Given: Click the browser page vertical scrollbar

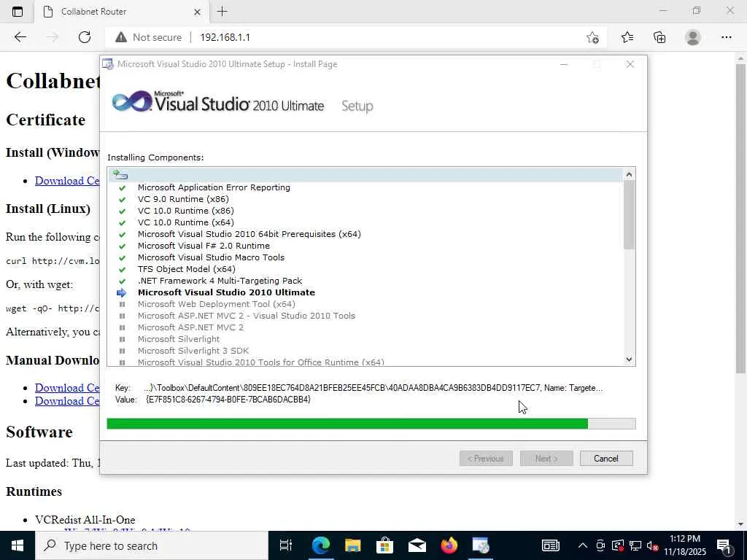Looking at the screenshot, I should [x=741, y=219].
